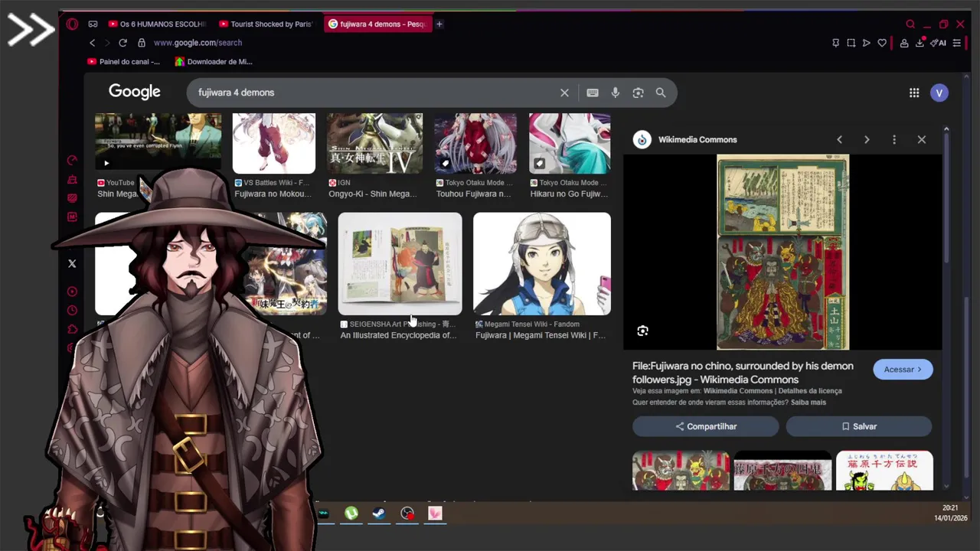The height and width of the screenshot is (551, 980).
Task: Open Google account avatar V
Action: click(x=939, y=93)
